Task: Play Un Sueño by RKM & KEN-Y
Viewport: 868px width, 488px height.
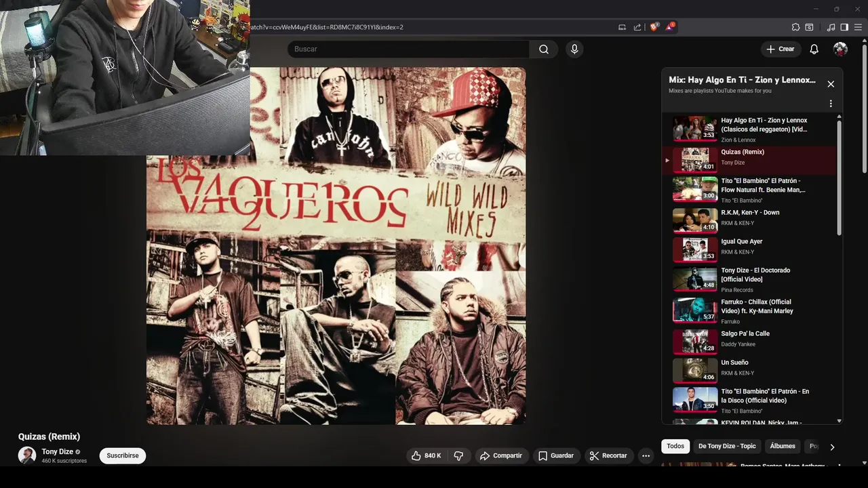Action: click(749, 371)
